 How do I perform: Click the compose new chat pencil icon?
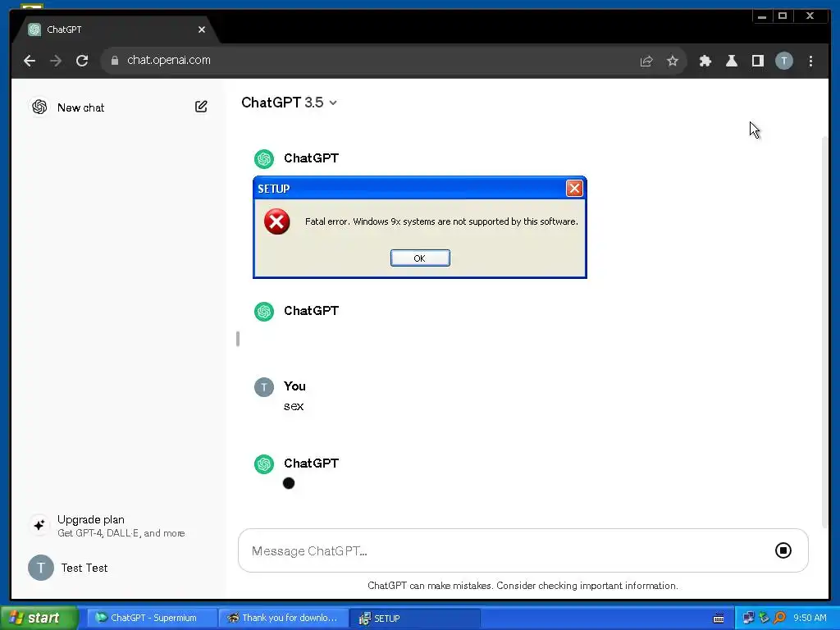click(x=201, y=107)
